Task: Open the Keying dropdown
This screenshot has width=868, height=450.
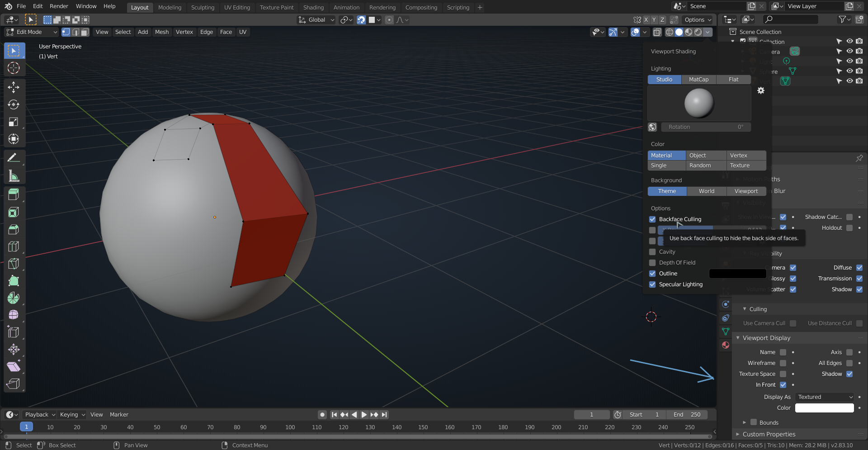Action: (72, 415)
